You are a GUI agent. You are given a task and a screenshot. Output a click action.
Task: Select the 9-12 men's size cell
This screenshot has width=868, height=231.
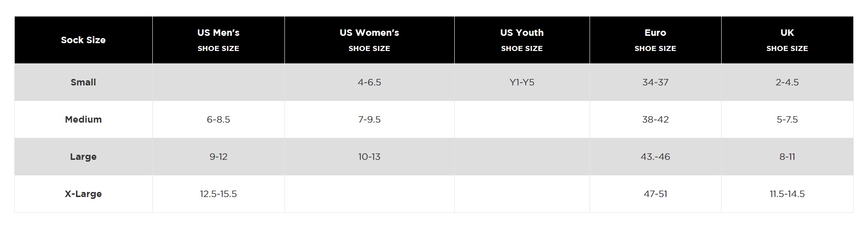click(x=219, y=157)
